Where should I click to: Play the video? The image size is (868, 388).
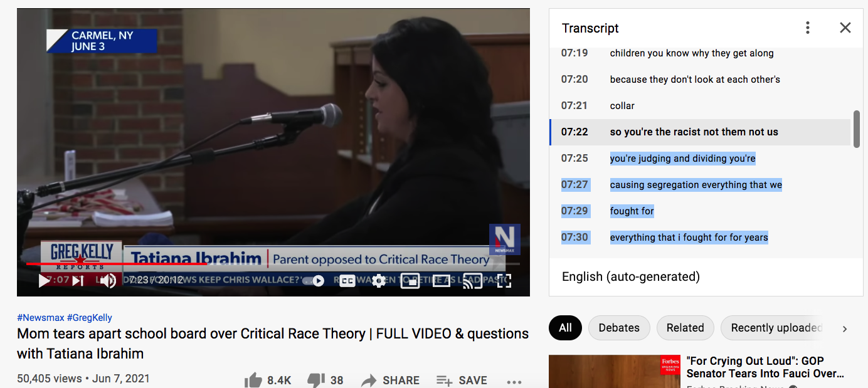point(45,281)
